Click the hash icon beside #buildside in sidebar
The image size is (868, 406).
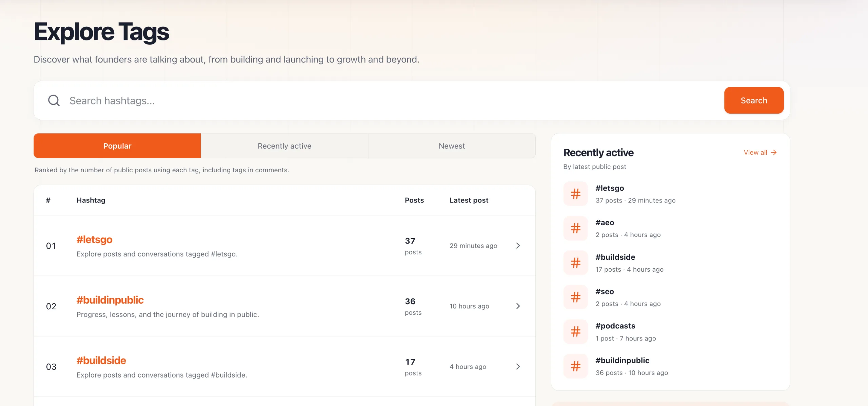coord(575,263)
